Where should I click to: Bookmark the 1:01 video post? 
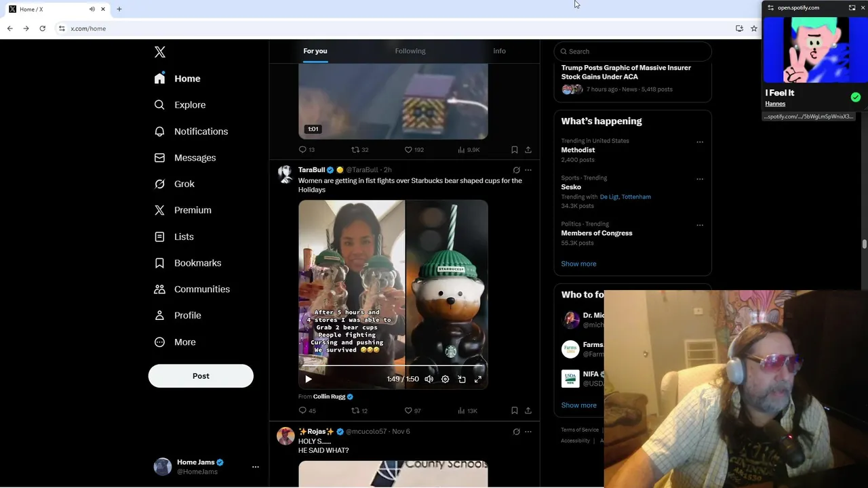coord(515,150)
